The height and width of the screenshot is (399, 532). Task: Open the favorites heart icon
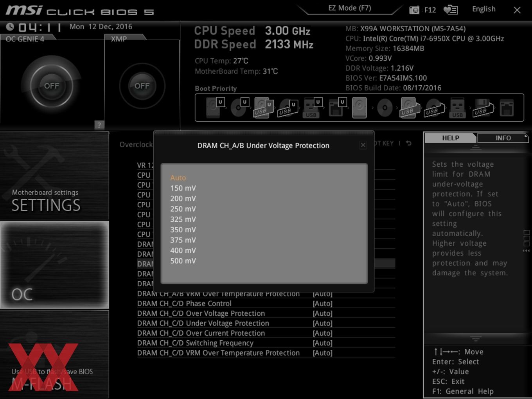[x=450, y=10]
